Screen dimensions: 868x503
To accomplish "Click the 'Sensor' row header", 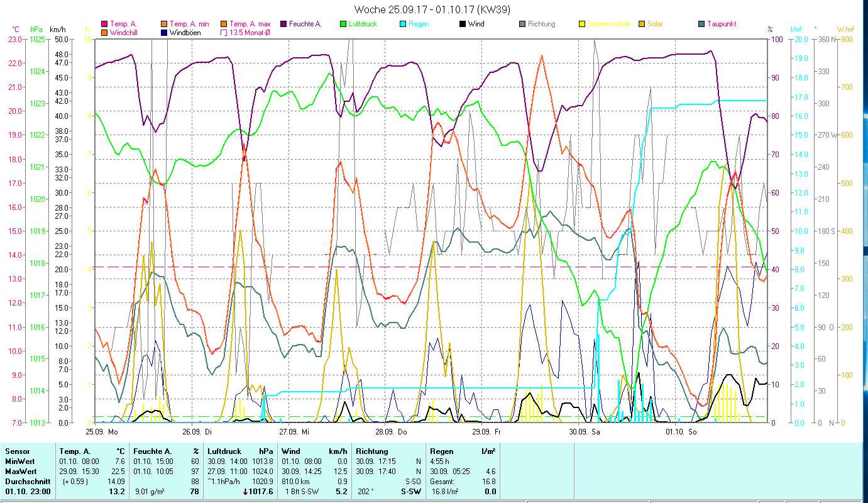I will click(x=17, y=451).
